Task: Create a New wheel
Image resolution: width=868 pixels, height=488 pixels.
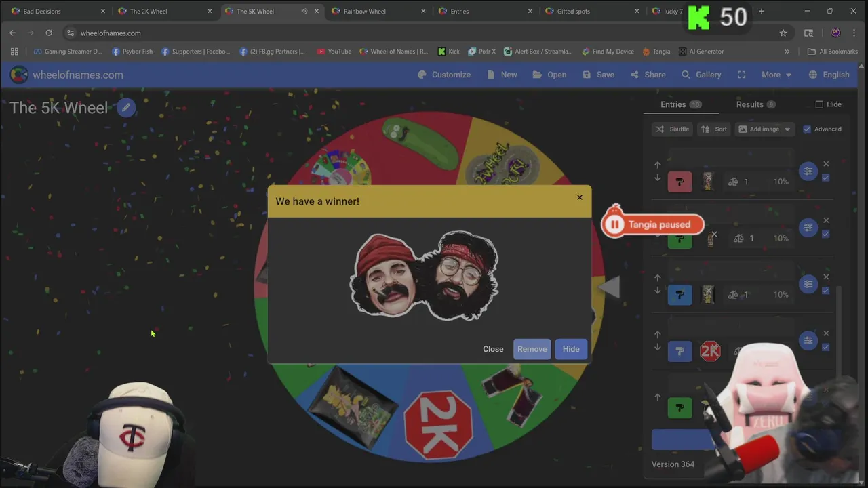Action: [502, 75]
